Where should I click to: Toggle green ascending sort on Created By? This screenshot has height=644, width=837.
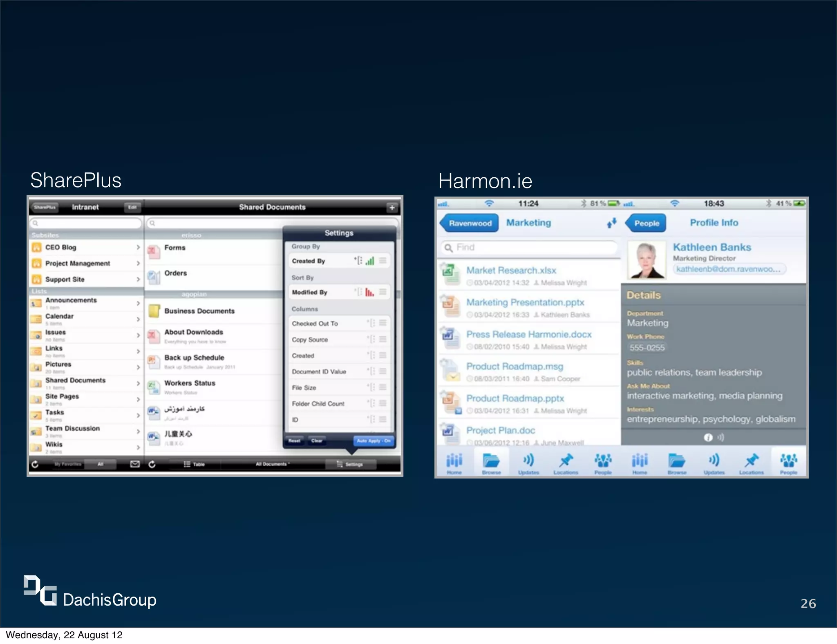pyautogui.click(x=370, y=261)
